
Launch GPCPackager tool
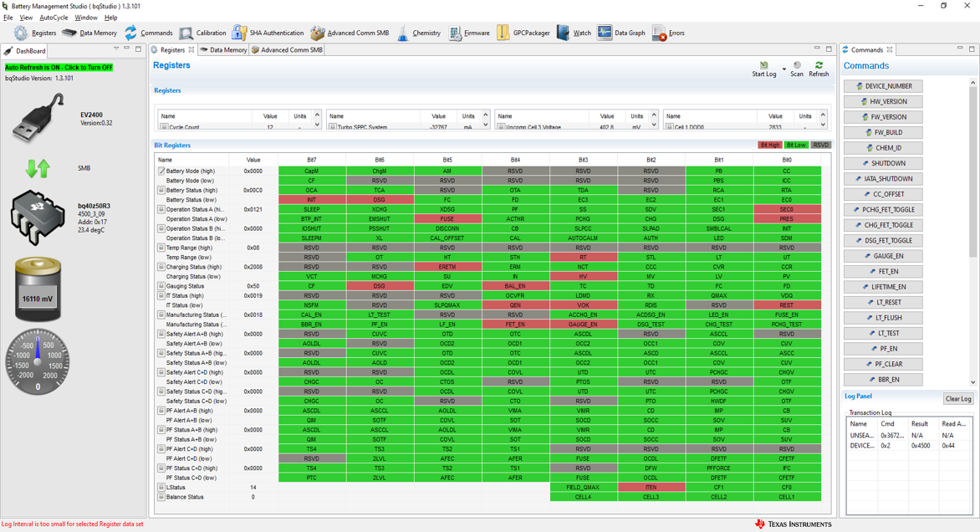523,33
